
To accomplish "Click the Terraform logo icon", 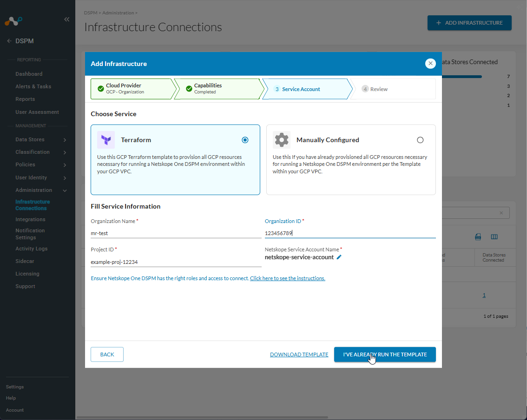I will point(106,140).
